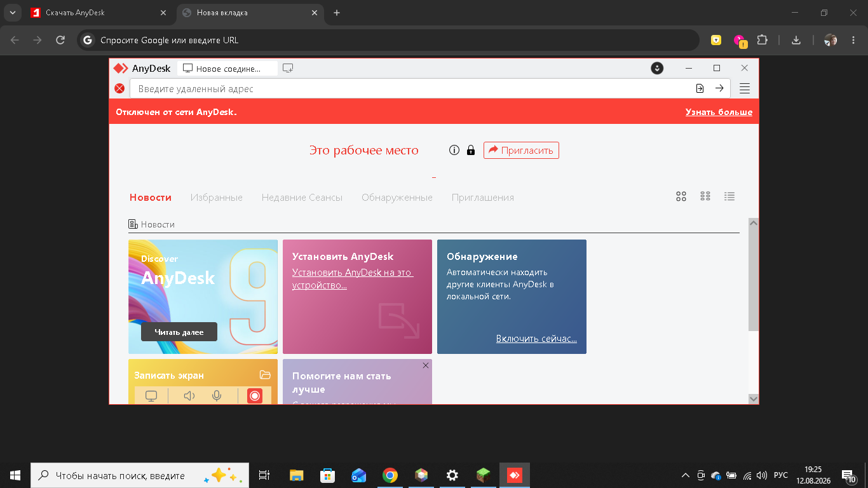Screen dimensions: 868x488
Task: Click the 'Пригласить' button
Action: click(521, 150)
